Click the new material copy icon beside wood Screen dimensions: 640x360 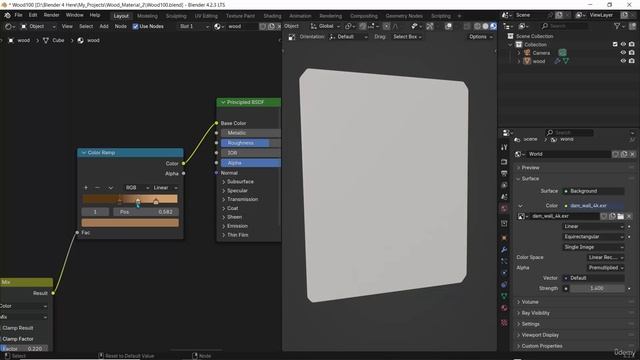pyautogui.click(x=271, y=26)
